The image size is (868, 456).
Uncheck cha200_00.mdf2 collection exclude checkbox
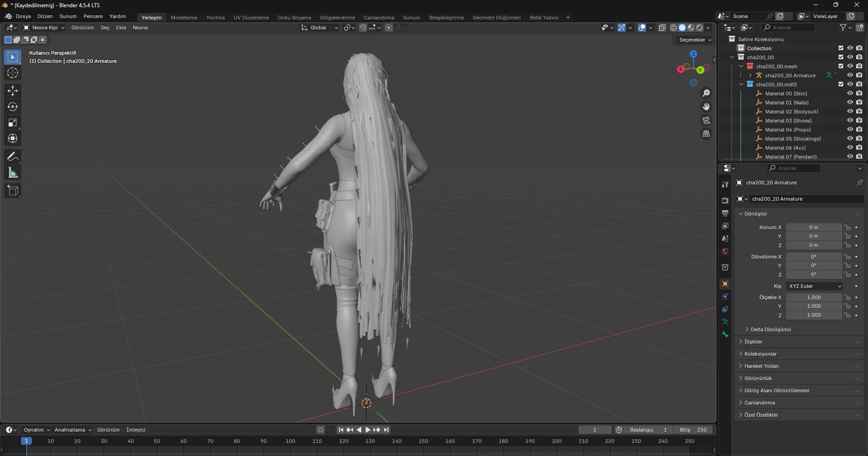click(x=841, y=84)
